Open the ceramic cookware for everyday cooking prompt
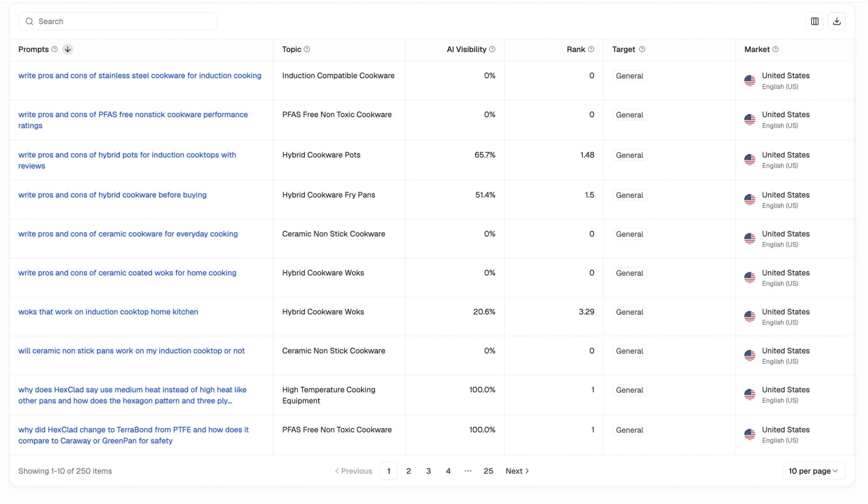868x504 pixels. pyautogui.click(x=128, y=234)
